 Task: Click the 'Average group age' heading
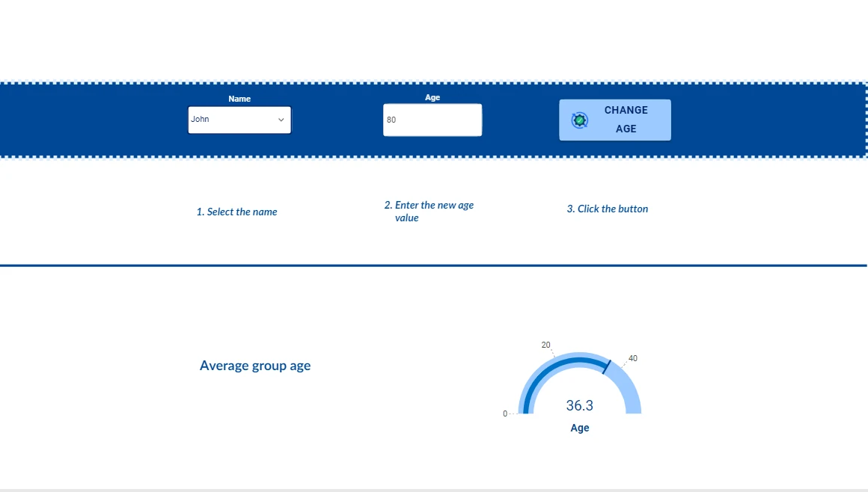[x=255, y=366]
